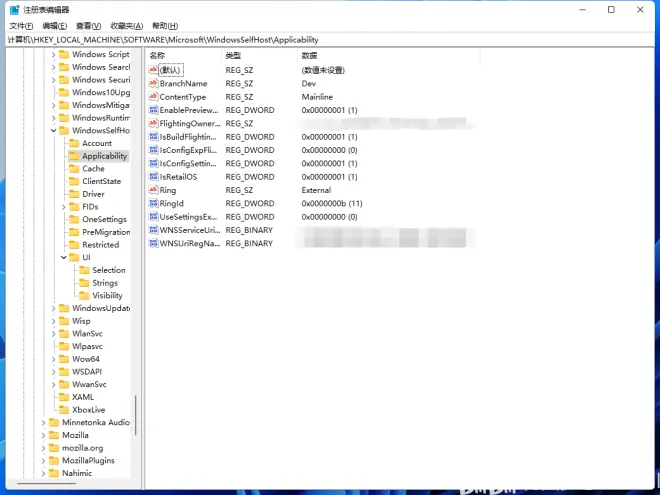This screenshot has width=660, height=495.
Task: Select the Wow64 tree key
Action: (x=86, y=359)
